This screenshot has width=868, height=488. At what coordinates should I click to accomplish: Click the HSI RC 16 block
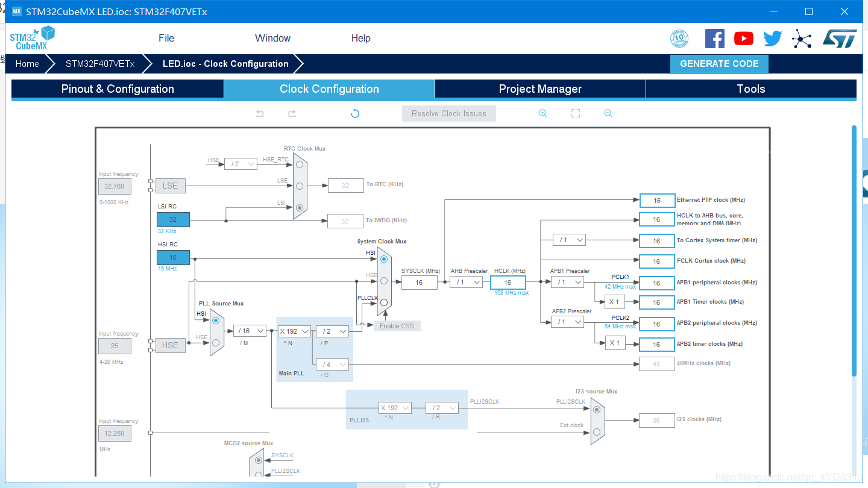point(173,257)
